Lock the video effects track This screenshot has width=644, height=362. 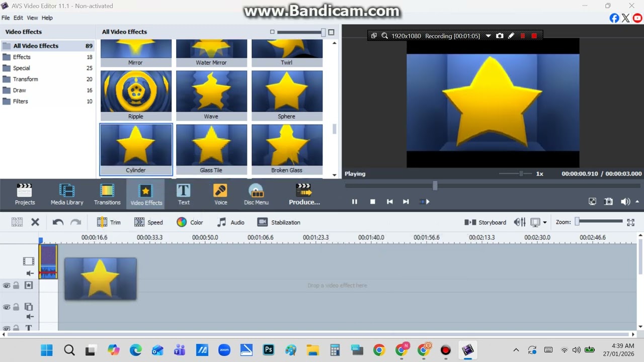tap(16, 286)
